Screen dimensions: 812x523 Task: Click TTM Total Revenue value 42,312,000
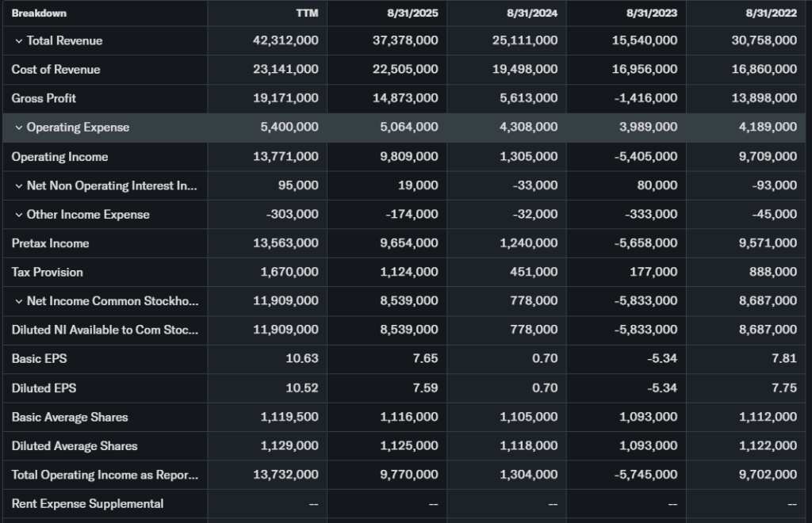285,40
